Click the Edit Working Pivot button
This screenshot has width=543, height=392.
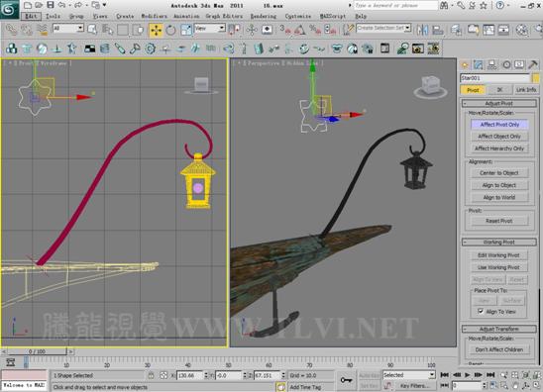[x=498, y=255]
